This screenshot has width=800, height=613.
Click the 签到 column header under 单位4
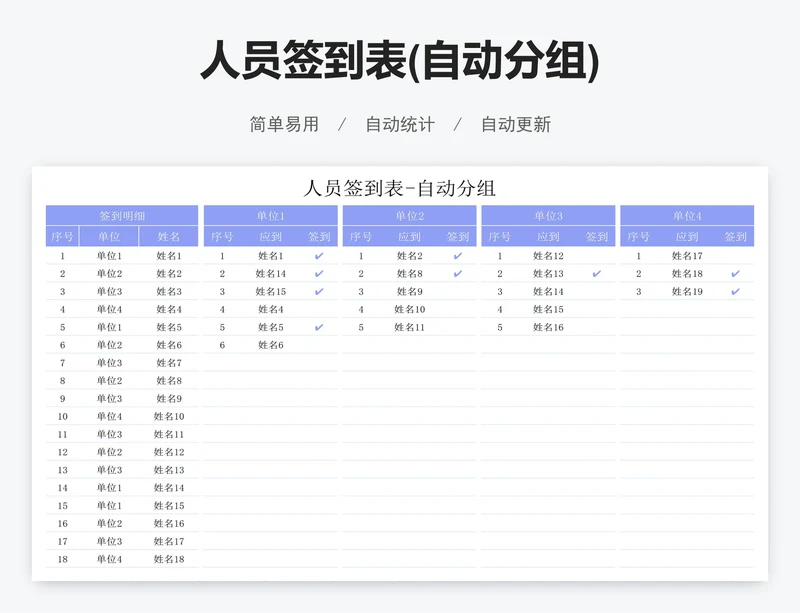point(735,236)
